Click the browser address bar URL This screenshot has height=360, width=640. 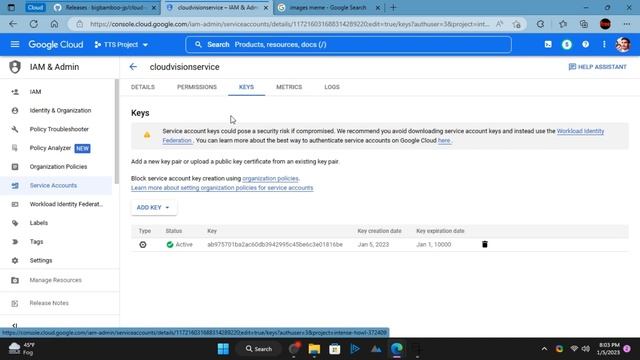point(290,24)
